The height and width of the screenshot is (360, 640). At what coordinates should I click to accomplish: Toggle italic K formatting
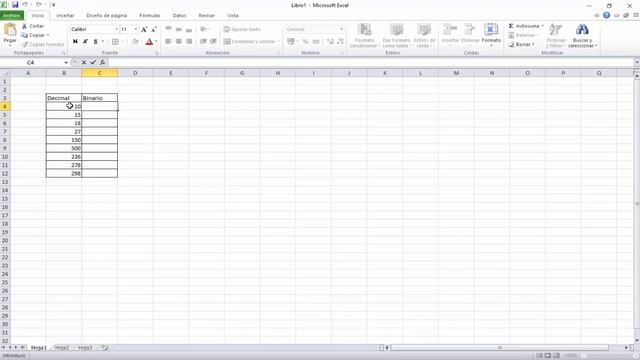coord(85,42)
